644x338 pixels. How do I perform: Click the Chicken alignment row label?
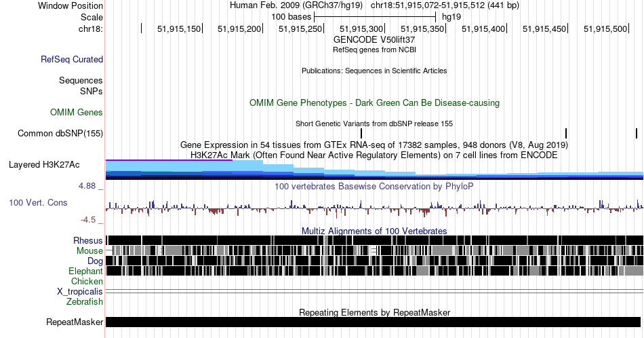(x=87, y=281)
